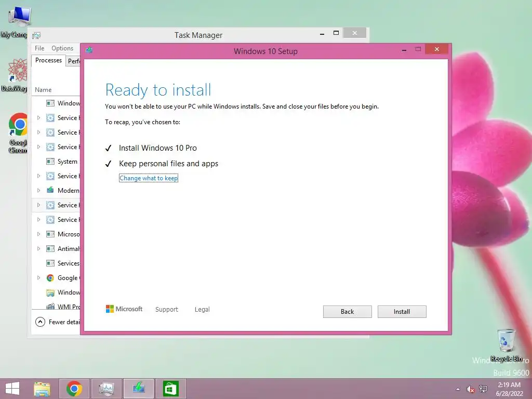Click the WMI Pro process icon
This screenshot has height=399, width=532.
pos(50,306)
